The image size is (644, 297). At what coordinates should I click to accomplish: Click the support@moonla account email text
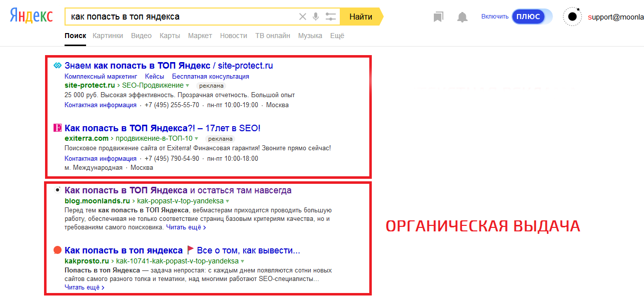pyautogui.click(x=615, y=17)
